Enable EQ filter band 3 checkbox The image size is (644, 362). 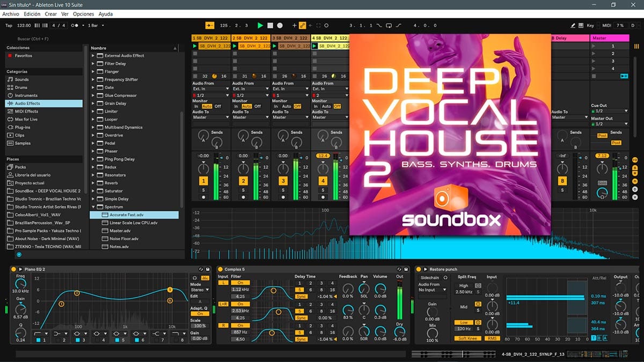77,340
